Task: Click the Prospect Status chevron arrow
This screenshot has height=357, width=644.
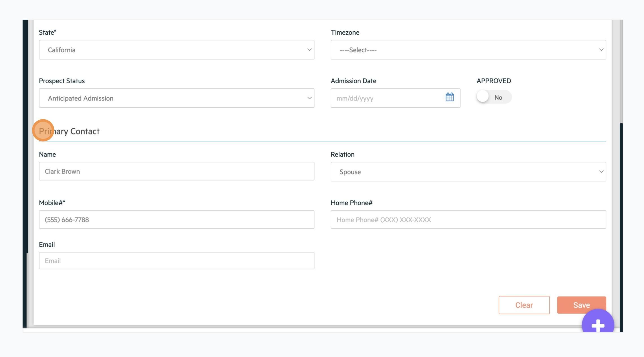Action: (x=309, y=98)
